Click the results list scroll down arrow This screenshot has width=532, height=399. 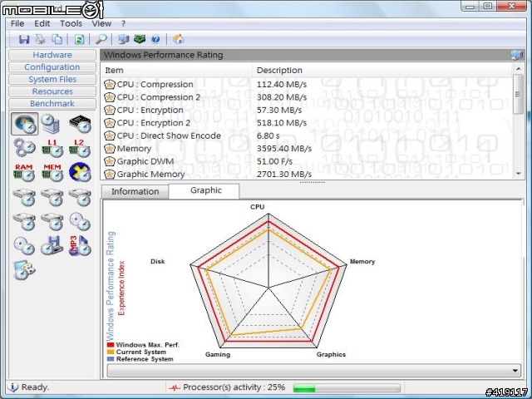(518, 174)
